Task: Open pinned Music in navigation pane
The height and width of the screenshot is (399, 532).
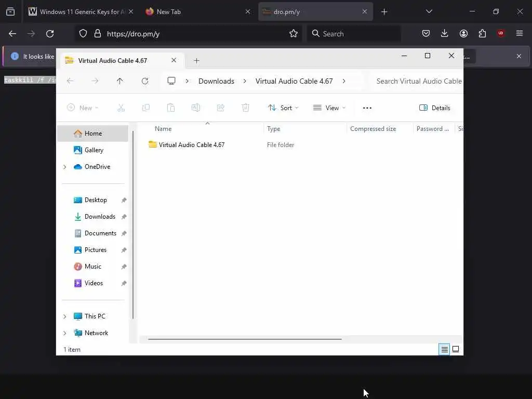Action: point(92,267)
